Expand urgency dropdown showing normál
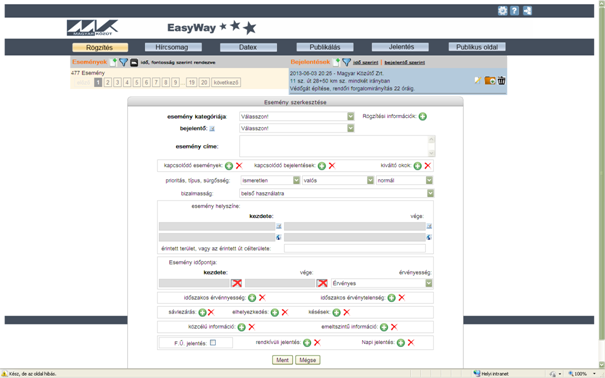 404,180
